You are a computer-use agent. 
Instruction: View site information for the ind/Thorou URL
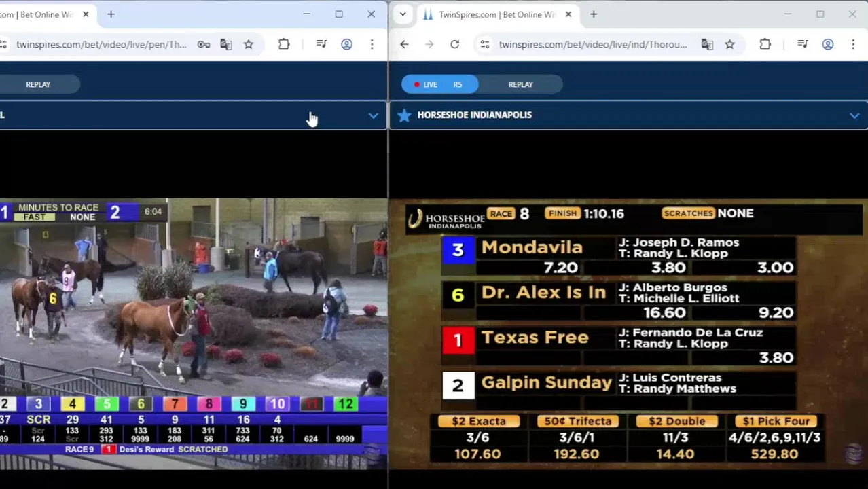[484, 45]
